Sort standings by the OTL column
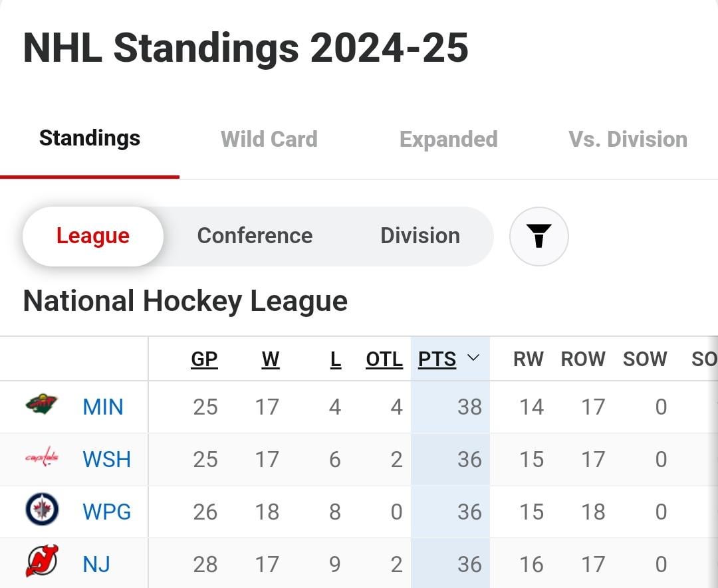 384,358
